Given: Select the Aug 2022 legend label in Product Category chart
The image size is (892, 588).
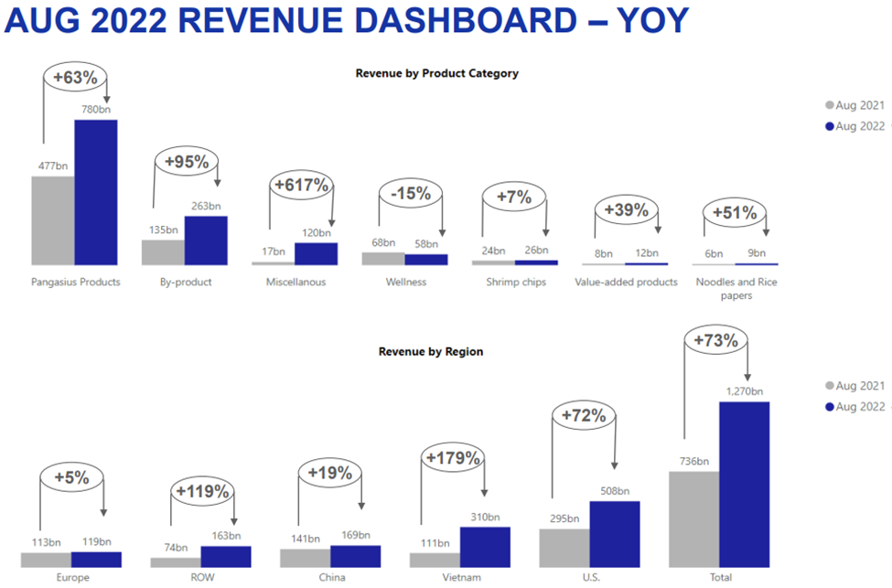Looking at the screenshot, I should (x=859, y=125).
